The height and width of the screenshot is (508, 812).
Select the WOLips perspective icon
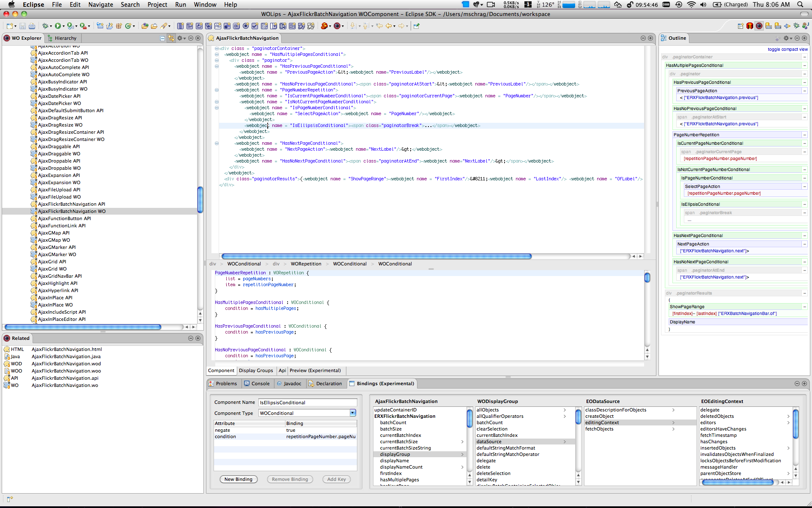pos(759,26)
